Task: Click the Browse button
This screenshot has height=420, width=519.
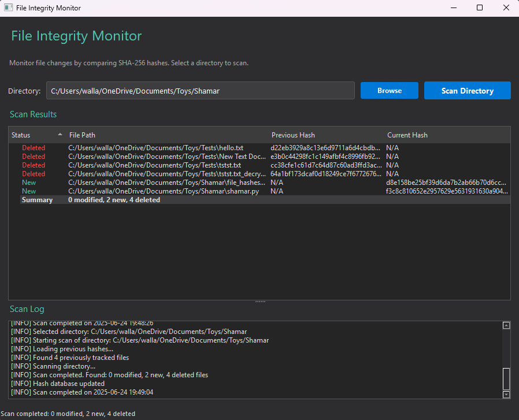Action: coord(390,91)
